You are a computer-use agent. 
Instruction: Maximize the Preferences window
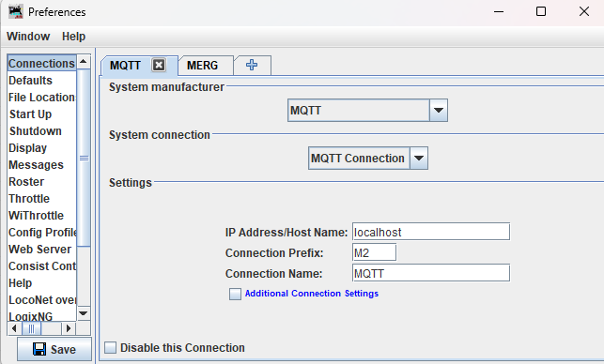(541, 11)
